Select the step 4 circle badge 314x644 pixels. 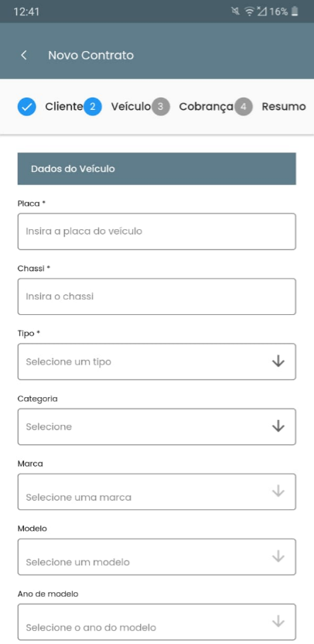244,107
